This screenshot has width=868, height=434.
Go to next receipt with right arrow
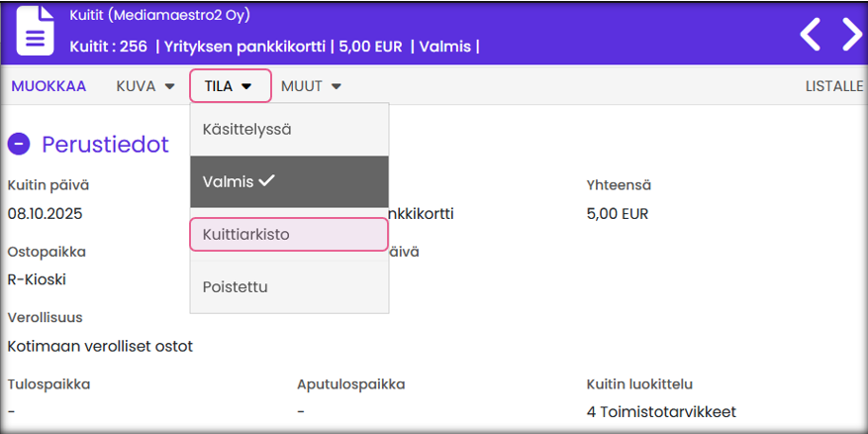tap(851, 34)
